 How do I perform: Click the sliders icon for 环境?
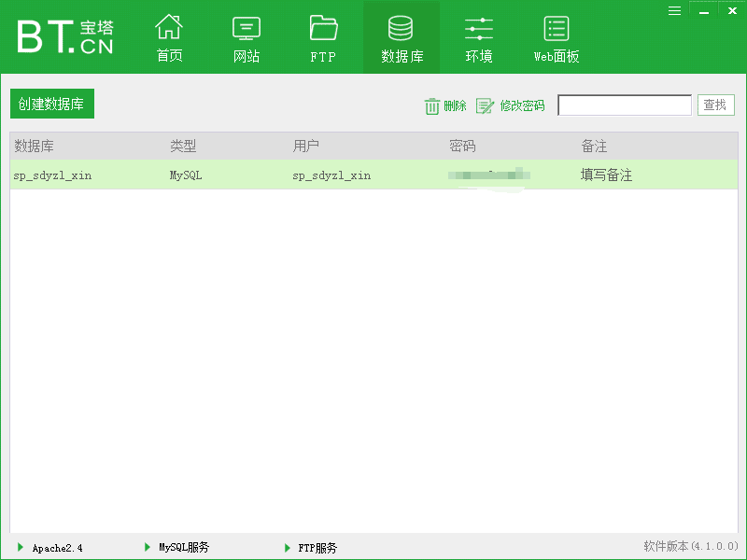[x=479, y=29]
